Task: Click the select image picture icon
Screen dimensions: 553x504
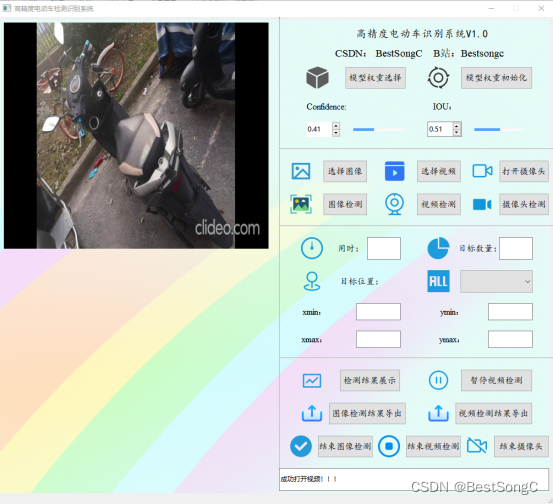Action: pyautogui.click(x=301, y=171)
